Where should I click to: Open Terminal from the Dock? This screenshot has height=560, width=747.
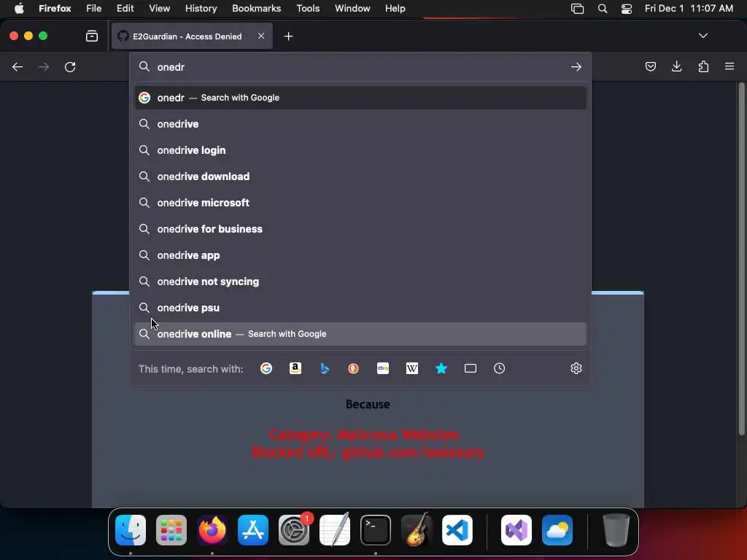coord(376,530)
